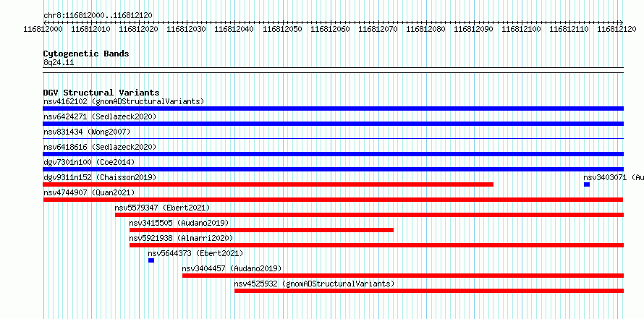Screen dimensions: 644x319
Task: Click the nsv831434 (Wong2007) label
Action: tap(87, 132)
